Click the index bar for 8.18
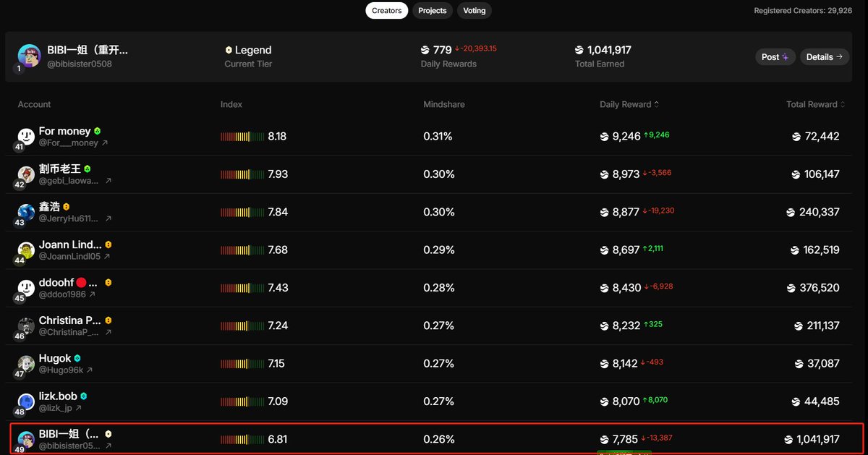The image size is (868, 455). pyautogui.click(x=242, y=136)
